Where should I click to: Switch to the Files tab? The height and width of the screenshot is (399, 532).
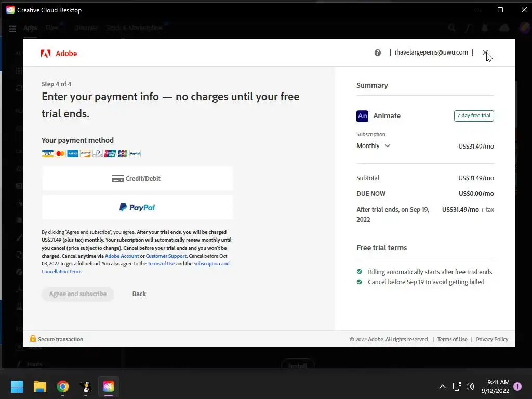coord(52,28)
